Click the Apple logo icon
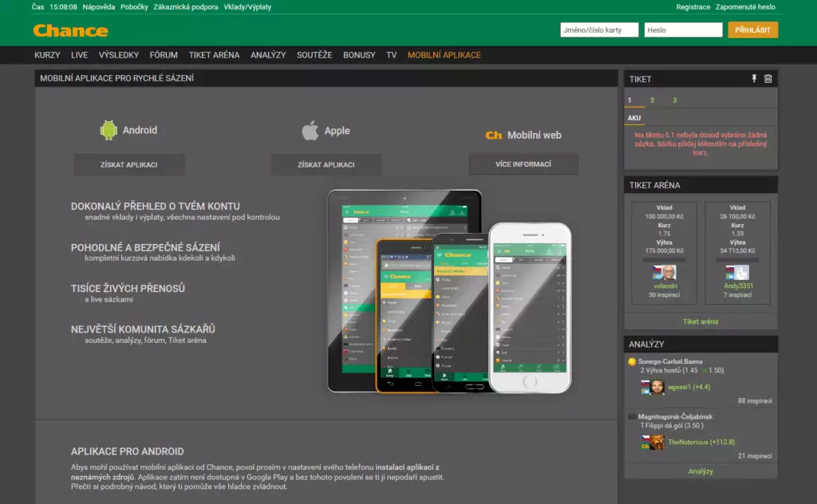Image resolution: width=817 pixels, height=504 pixels. point(310,130)
